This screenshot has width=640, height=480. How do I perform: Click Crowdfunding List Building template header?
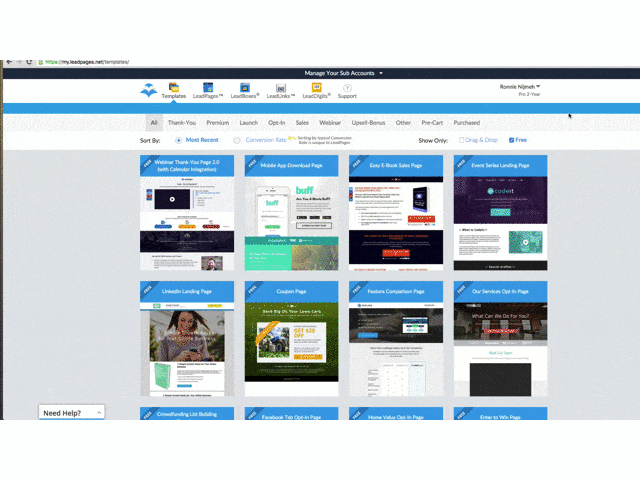(x=187, y=413)
